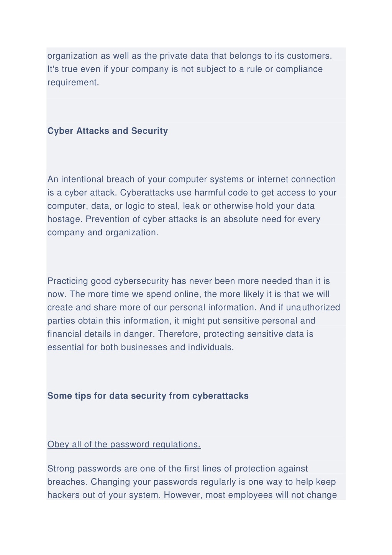The image size is (392, 555).
Task: Click the line starting 'hostage. Prevention of cyber attacks'
Action: (x=184, y=219)
